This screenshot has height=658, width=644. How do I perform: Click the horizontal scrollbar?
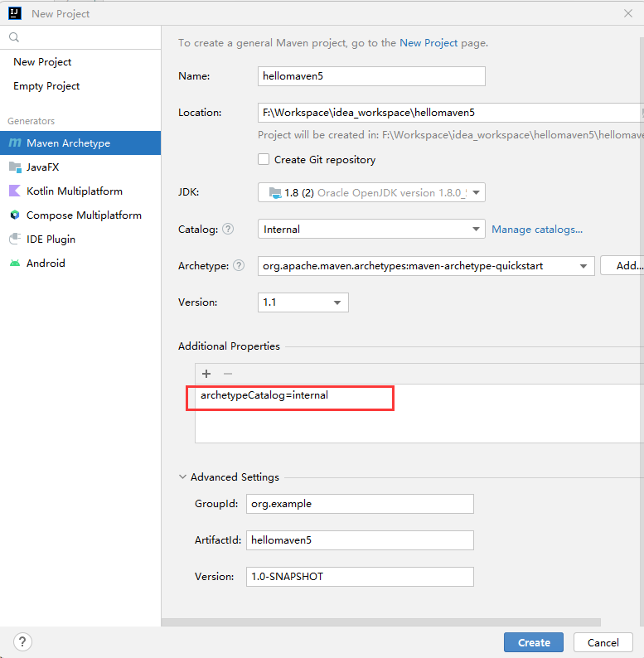pos(381,622)
